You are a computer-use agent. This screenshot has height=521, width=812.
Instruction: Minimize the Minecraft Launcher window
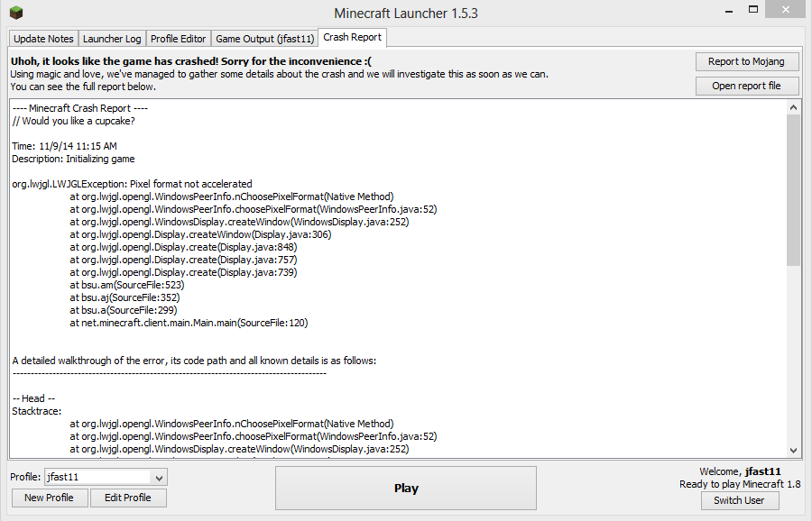pos(729,11)
